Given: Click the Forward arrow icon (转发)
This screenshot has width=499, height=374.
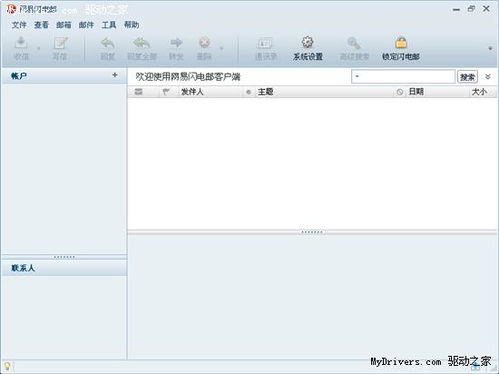Looking at the screenshot, I should [x=176, y=43].
